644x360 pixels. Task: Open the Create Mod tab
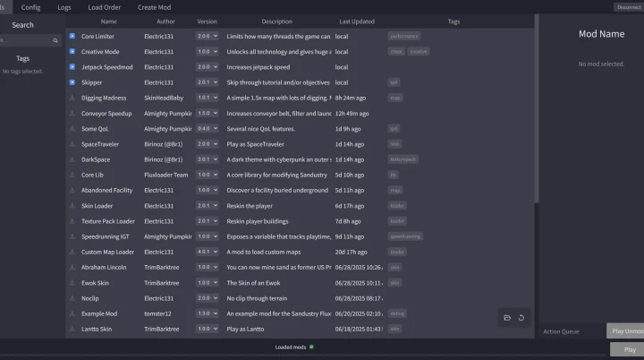(154, 7)
